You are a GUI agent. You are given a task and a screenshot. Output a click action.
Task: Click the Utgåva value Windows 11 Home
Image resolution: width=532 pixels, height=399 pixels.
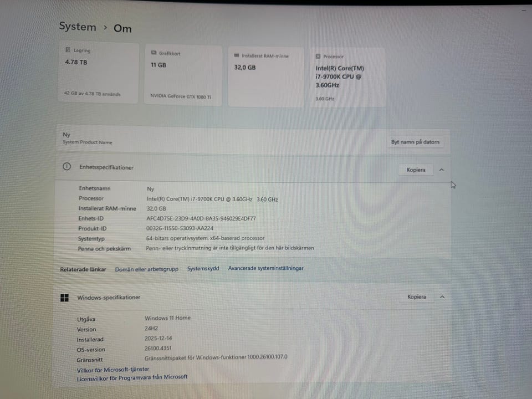(167, 318)
